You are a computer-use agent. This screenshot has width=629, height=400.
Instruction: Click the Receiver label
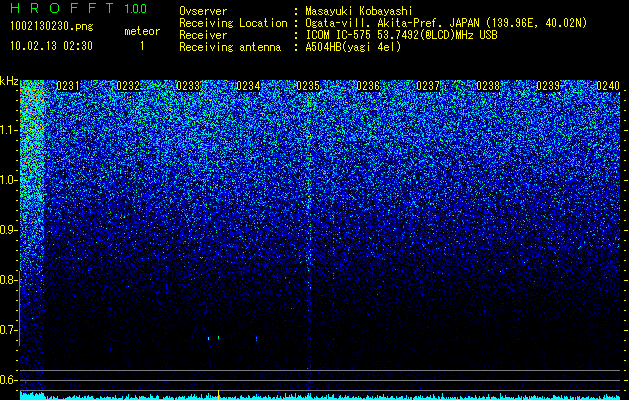point(203,35)
